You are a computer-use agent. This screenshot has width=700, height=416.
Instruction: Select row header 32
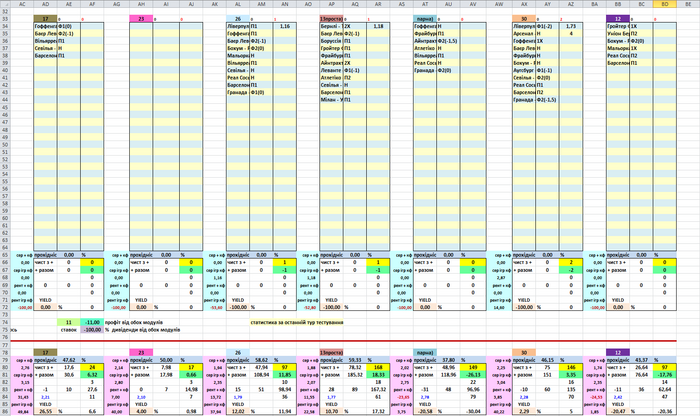click(5, 12)
